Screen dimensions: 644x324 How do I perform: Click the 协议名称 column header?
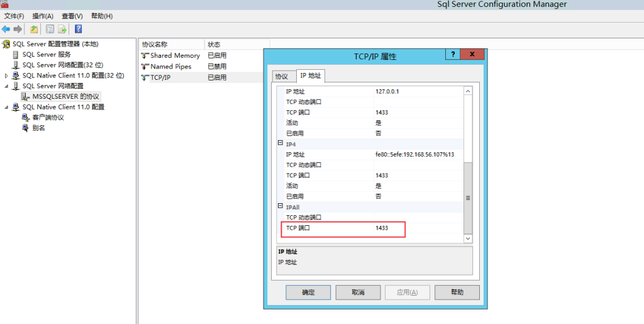[171, 44]
